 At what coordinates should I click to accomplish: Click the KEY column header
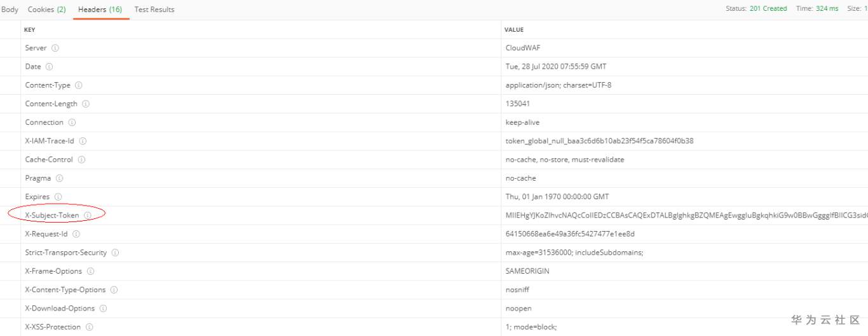coord(30,30)
